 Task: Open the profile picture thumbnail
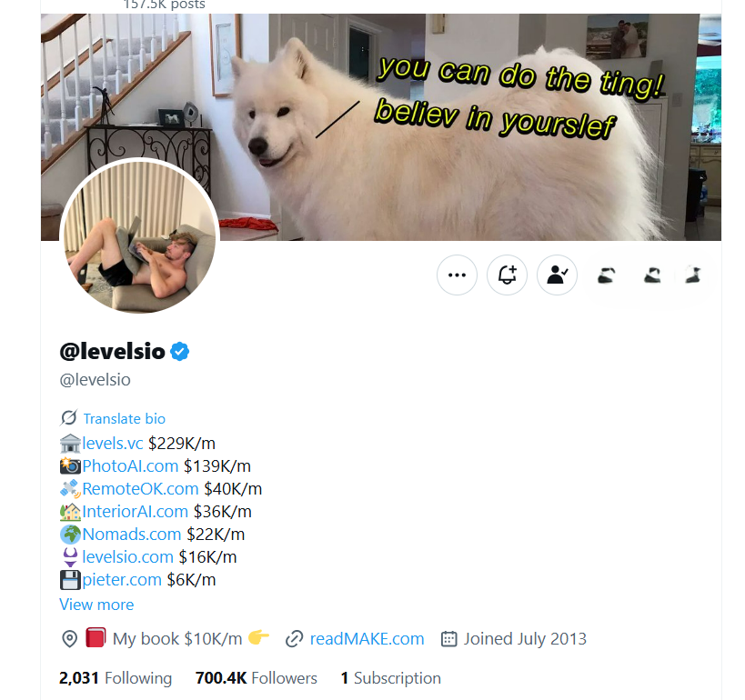tap(140, 235)
